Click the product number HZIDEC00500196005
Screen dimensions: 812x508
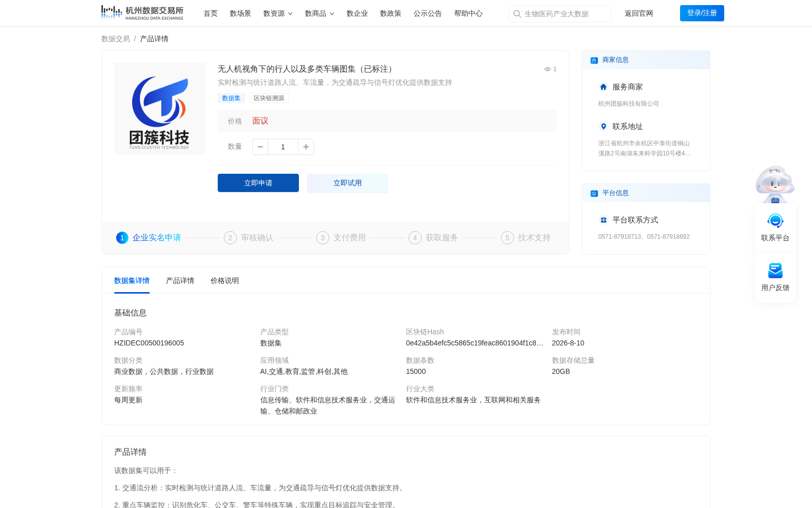coord(149,343)
